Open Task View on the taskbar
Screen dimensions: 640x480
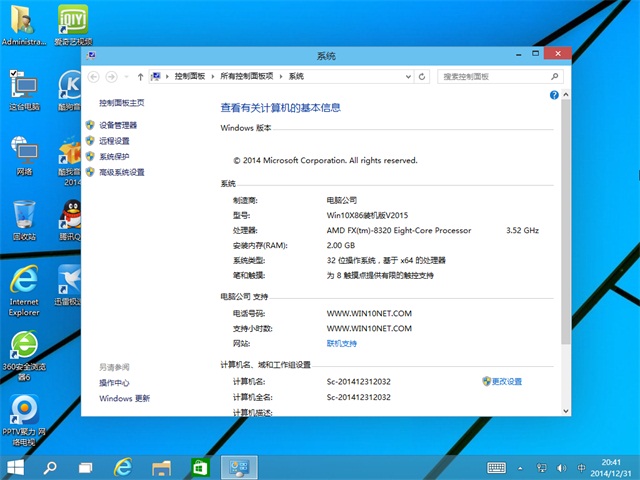pos(86,467)
